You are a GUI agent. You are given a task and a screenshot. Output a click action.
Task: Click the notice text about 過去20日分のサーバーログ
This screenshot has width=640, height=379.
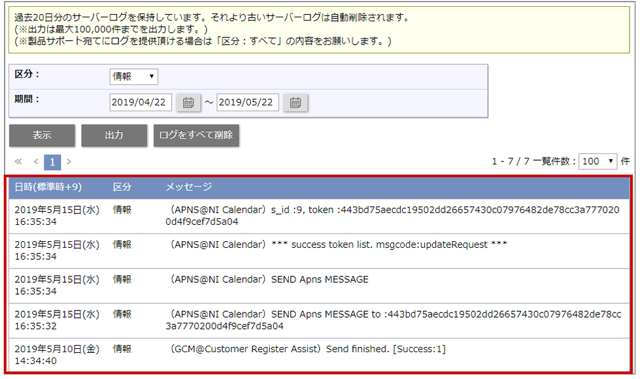(x=211, y=18)
